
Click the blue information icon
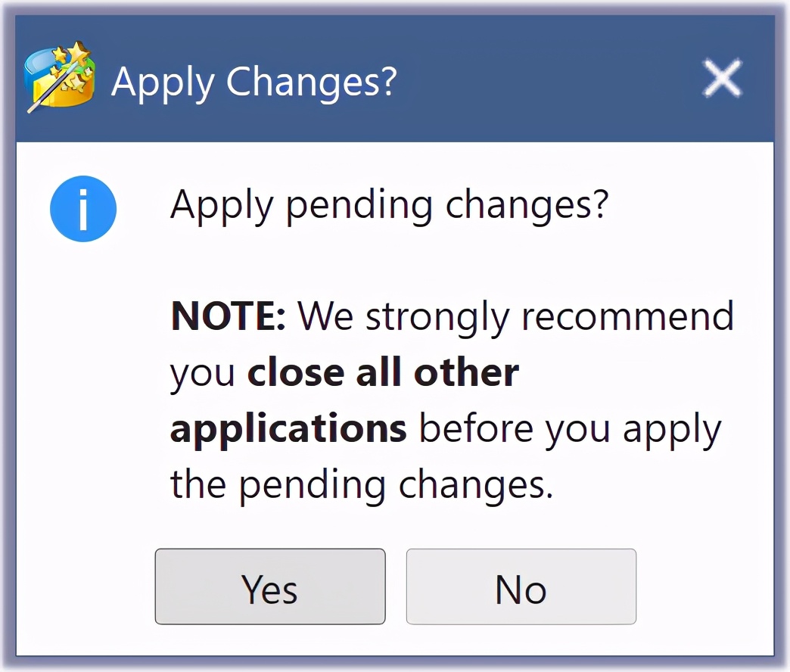83,208
